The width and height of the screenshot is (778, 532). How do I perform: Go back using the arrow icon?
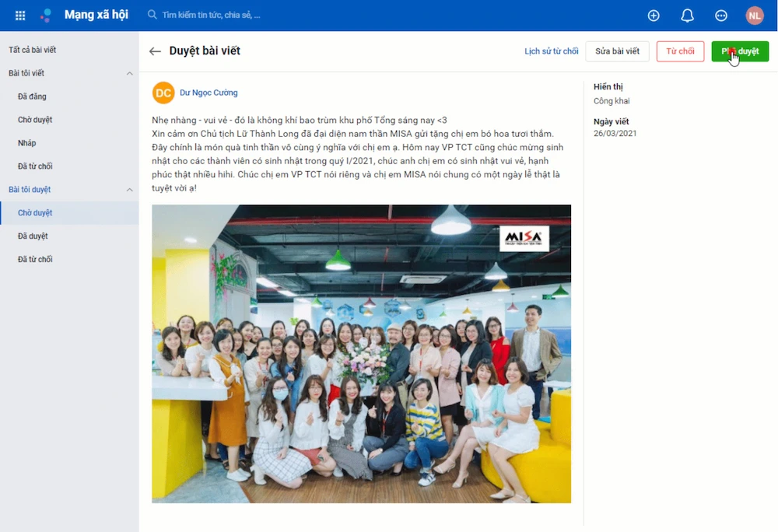coord(155,51)
